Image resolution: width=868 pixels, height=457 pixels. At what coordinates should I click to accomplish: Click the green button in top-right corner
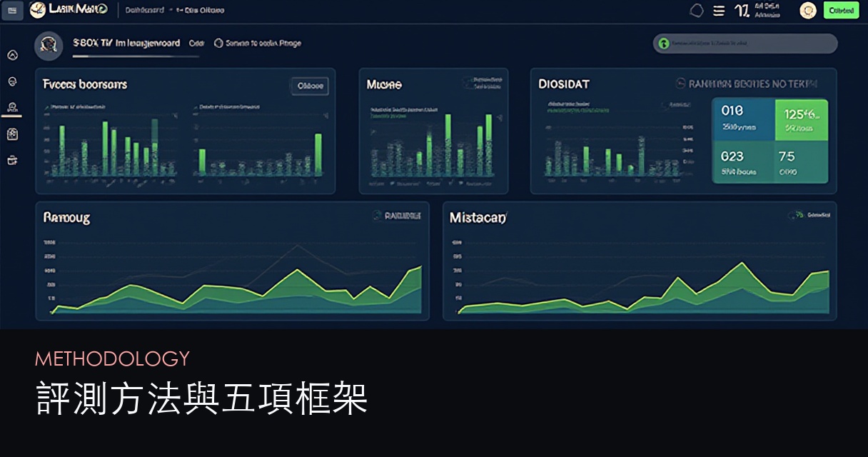(x=841, y=10)
